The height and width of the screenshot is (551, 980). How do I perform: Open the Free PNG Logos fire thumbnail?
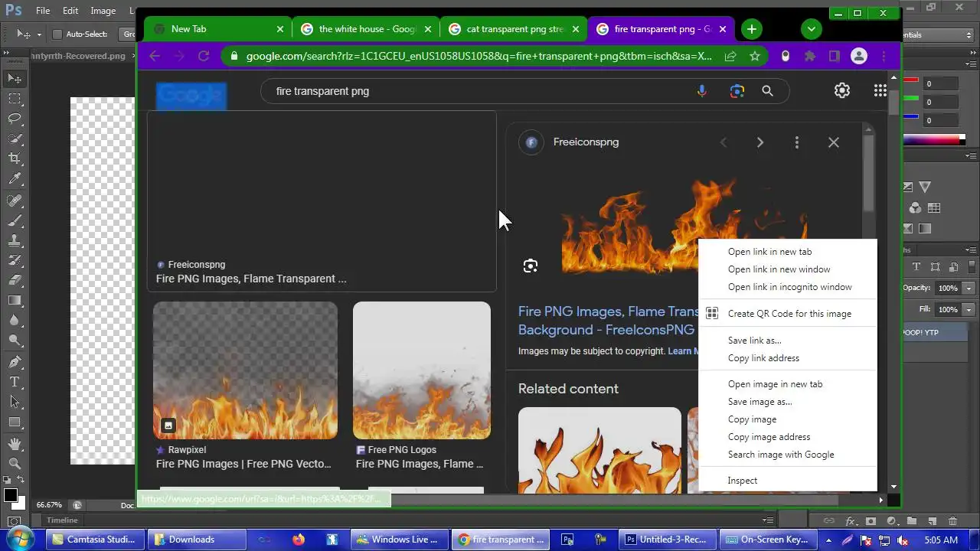pos(422,370)
